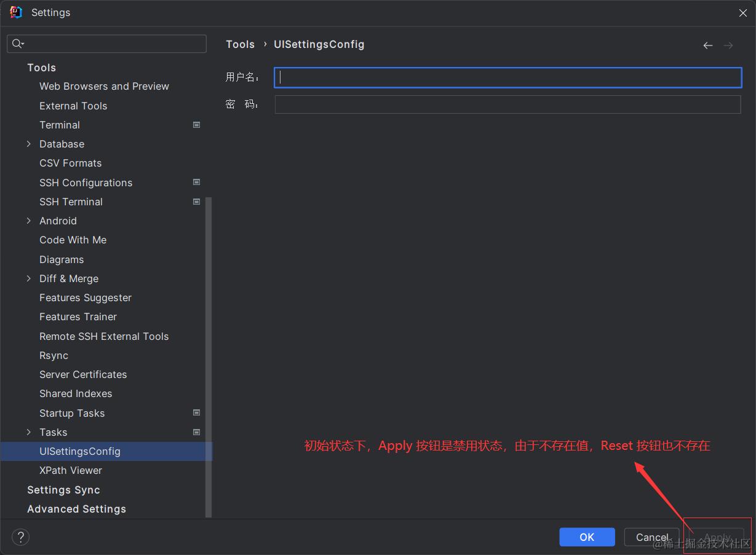Open SSH Configurations settings
The height and width of the screenshot is (555, 756).
[86, 183]
